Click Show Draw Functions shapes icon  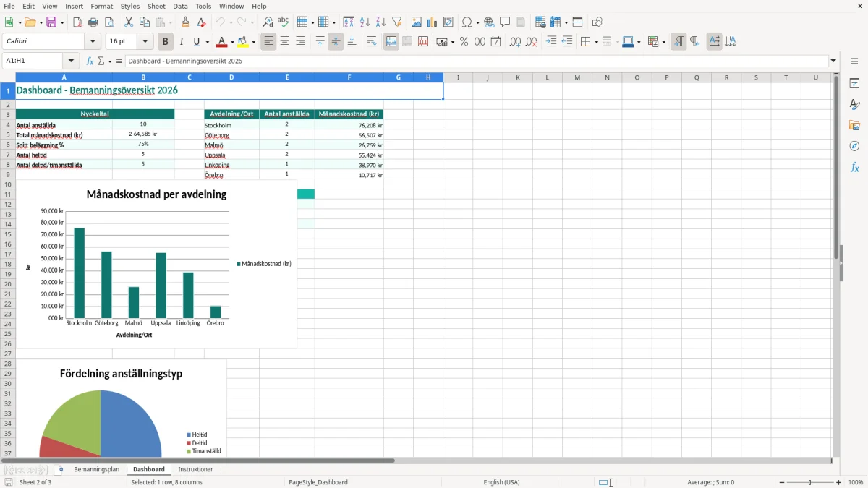(x=597, y=22)
